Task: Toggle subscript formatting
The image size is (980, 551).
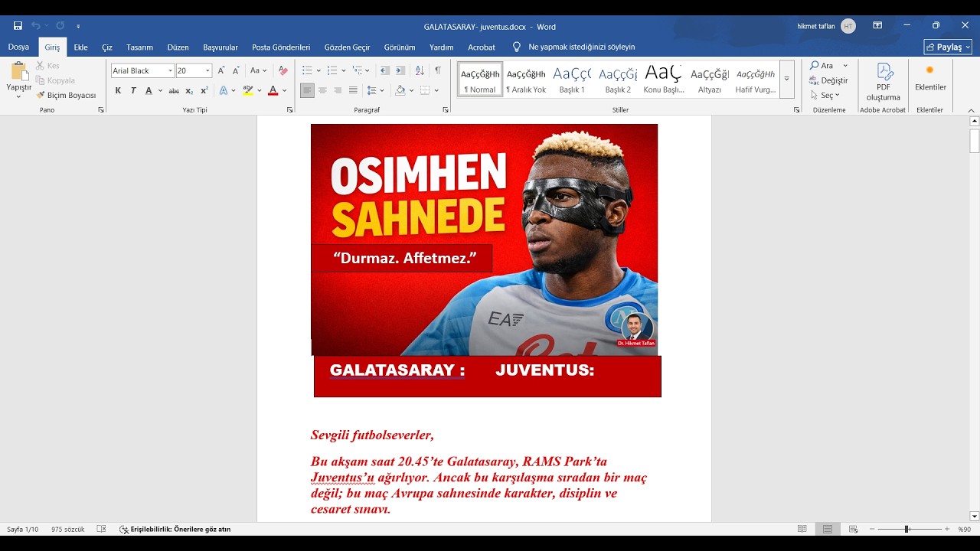Action: coord(189,90)
